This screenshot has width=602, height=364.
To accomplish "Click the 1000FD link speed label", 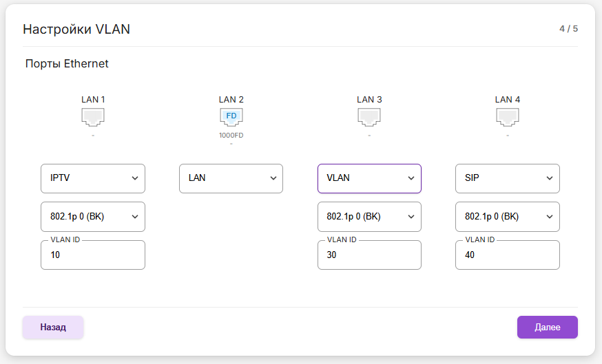I will point(231,136).
